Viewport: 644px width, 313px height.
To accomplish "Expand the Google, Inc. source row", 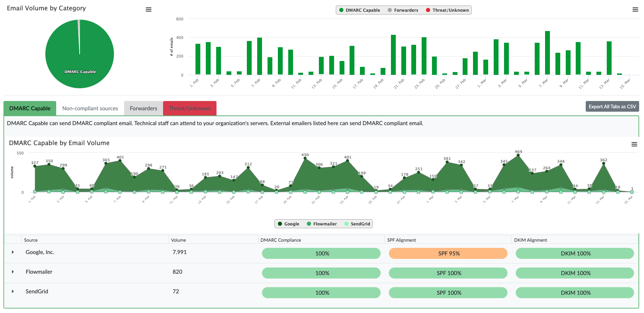I will [x=13, y=252].
